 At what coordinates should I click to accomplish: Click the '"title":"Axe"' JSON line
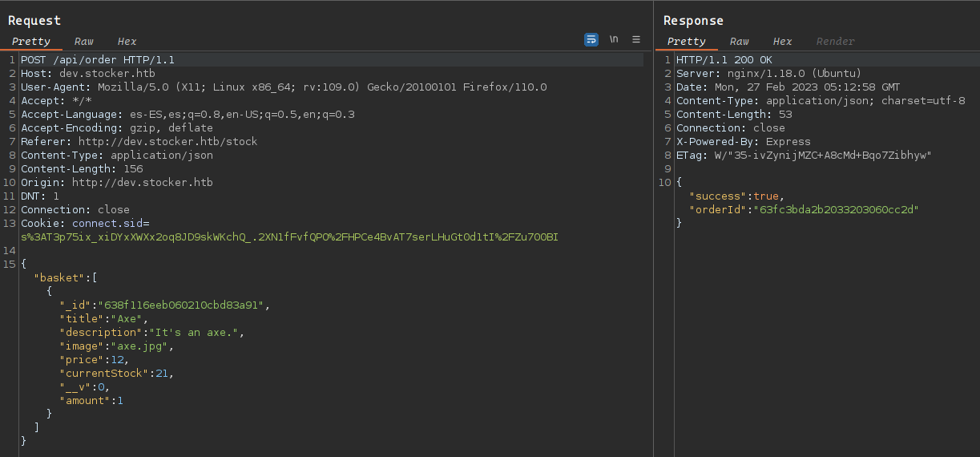pos(104,319)
